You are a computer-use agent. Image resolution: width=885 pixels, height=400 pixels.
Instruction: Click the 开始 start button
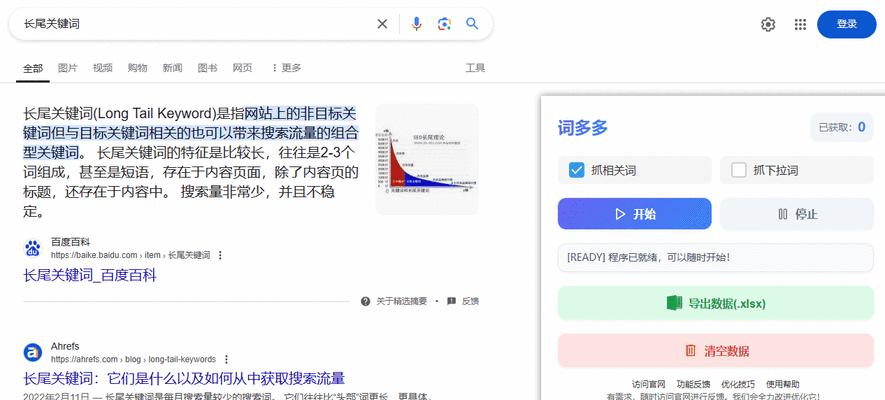pos(634,214)
